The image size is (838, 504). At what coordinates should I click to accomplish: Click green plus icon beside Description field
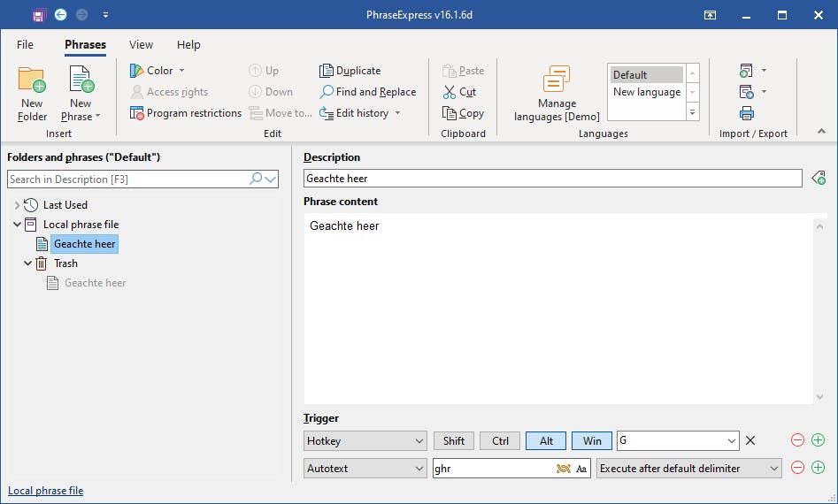click(x=819, y=179)
